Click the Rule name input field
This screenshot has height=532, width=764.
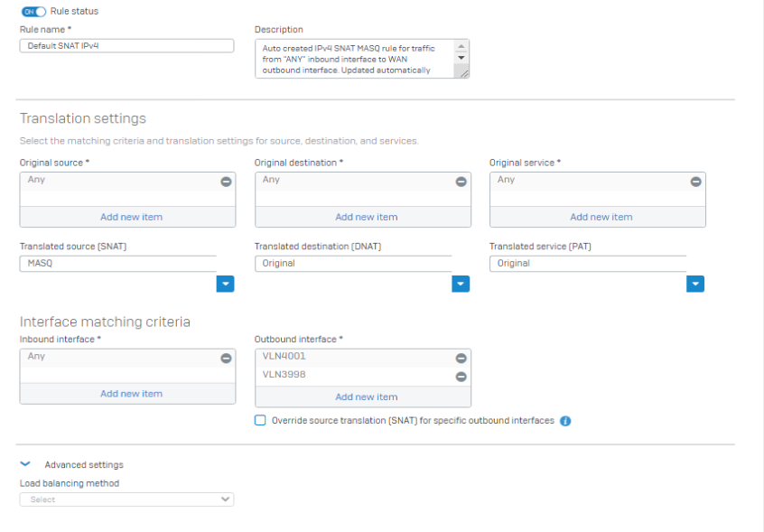tap(126, 46)
